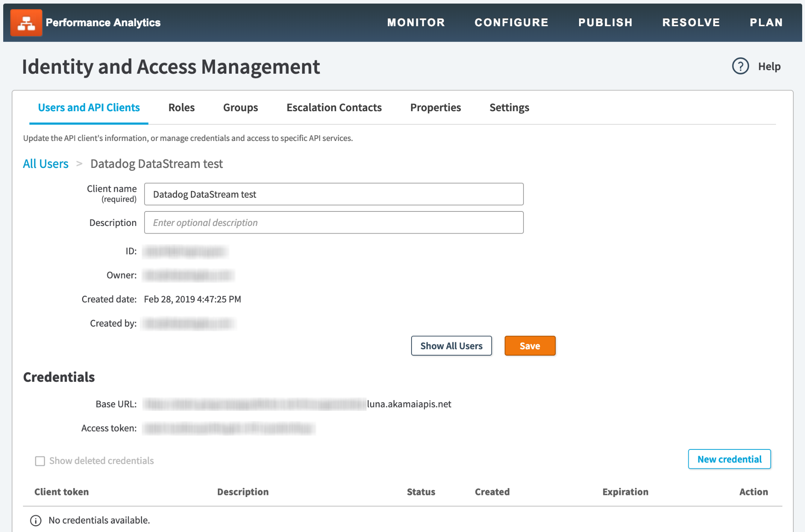Click the info icon beside No credentials available
Screen dimensions: 805x532
[35, 520]
